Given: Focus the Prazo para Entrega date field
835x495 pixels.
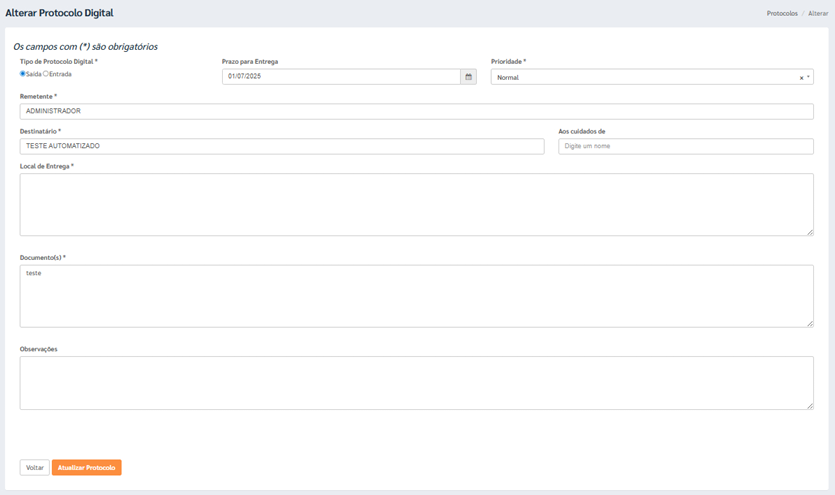Looking at the screenshot, I should [341, 77].
